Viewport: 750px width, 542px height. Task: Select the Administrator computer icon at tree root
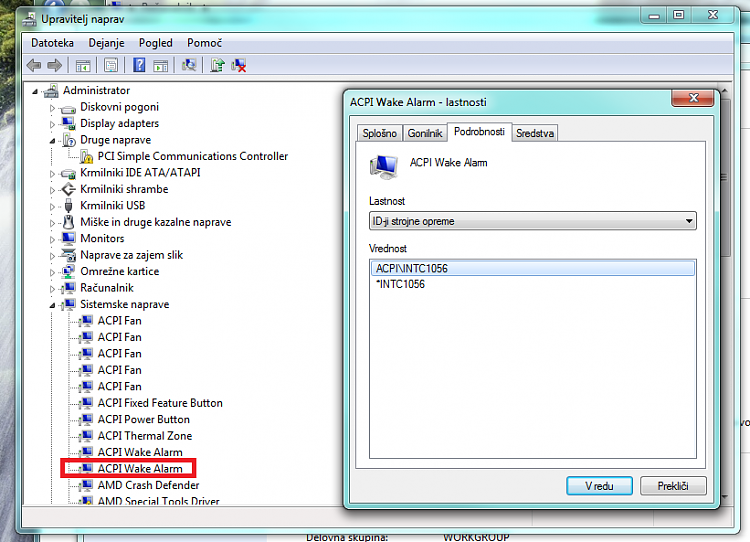[51, 90]
